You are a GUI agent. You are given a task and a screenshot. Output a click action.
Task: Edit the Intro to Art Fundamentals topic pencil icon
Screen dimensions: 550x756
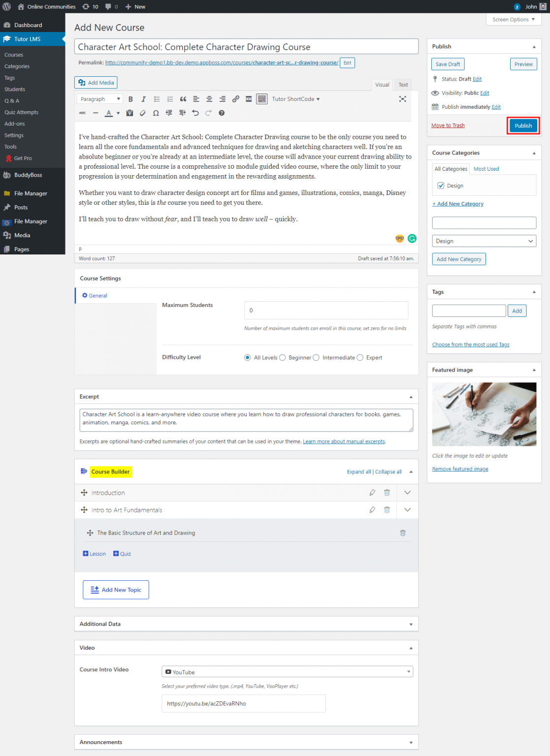click(372, 510)
